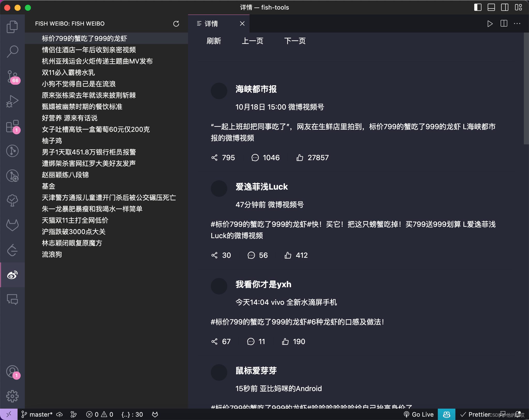The image size is (529, 420).
Task: Click the publish to cloud status icon
Action: click(60, 414)
